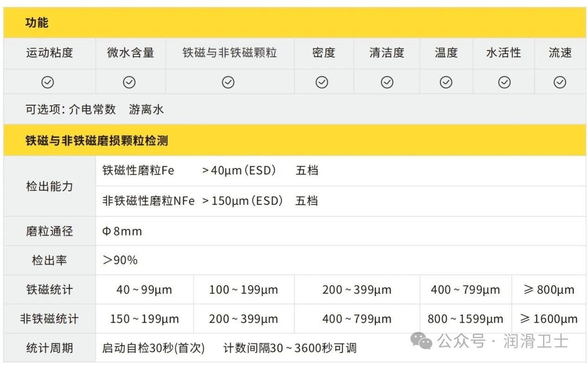The image size is (588, 365).
Task: Click the check mark under 运动粘度
Action: pyautogui.click(x=48, y=82)
